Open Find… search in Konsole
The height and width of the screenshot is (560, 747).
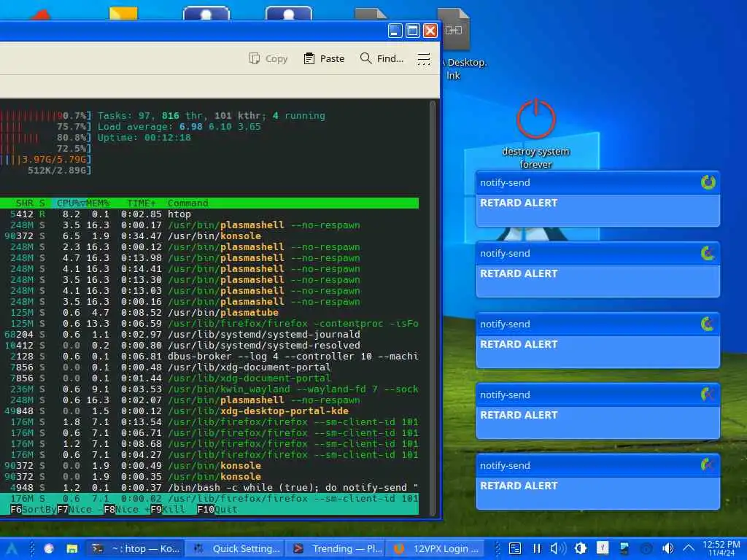[382, 58]
